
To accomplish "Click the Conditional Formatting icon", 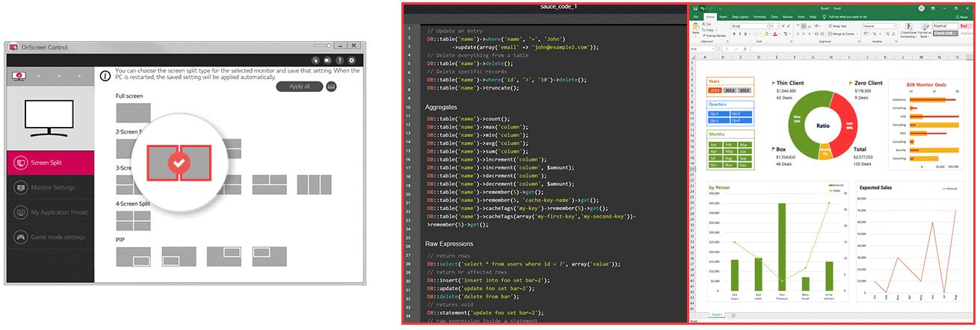I will (909, 30).
